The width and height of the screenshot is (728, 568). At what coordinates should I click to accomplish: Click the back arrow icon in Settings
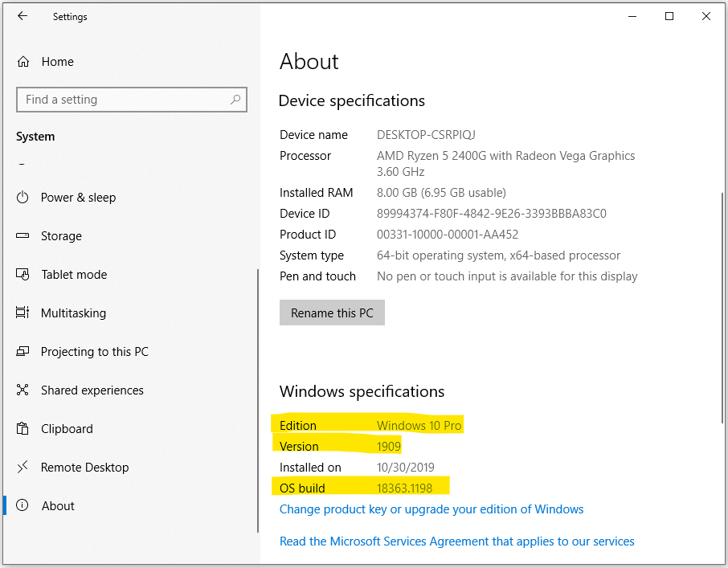click(x=22, y=16)
